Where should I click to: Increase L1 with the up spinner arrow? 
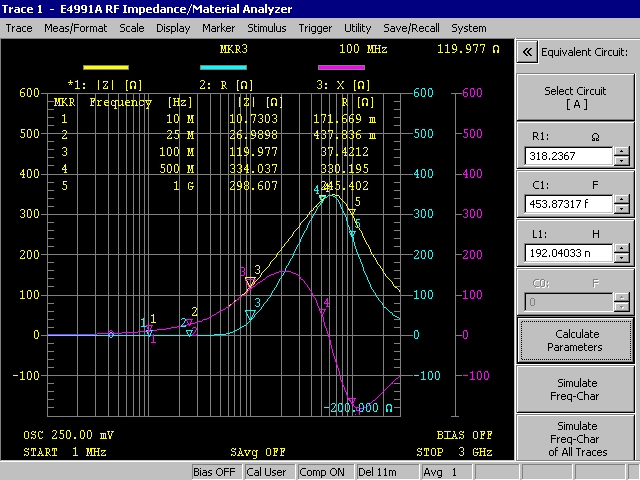tap(621, 249)
